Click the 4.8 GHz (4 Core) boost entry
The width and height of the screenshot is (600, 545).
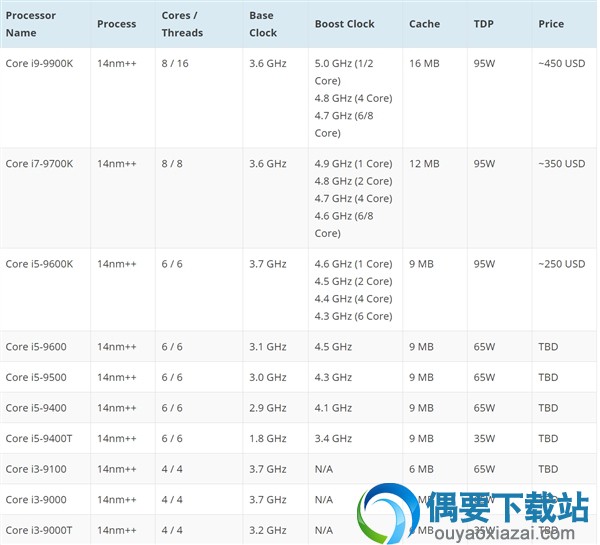(354, 98)
